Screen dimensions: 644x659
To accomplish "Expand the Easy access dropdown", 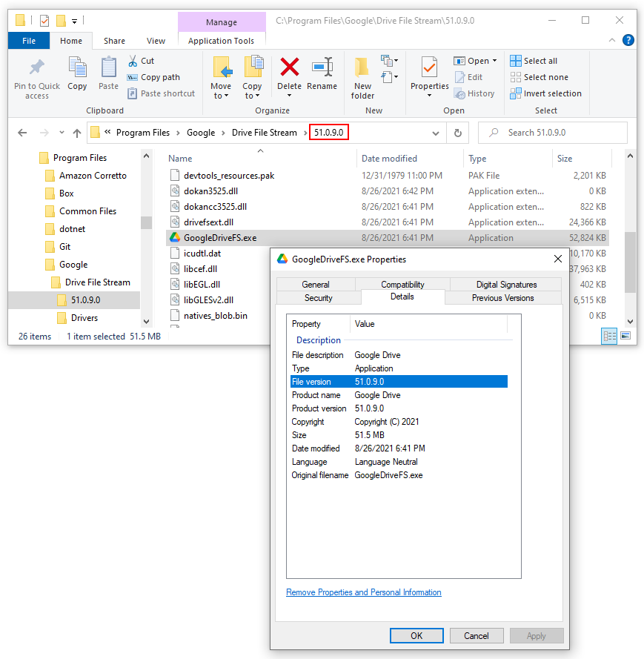I will (x=389, y=77).
